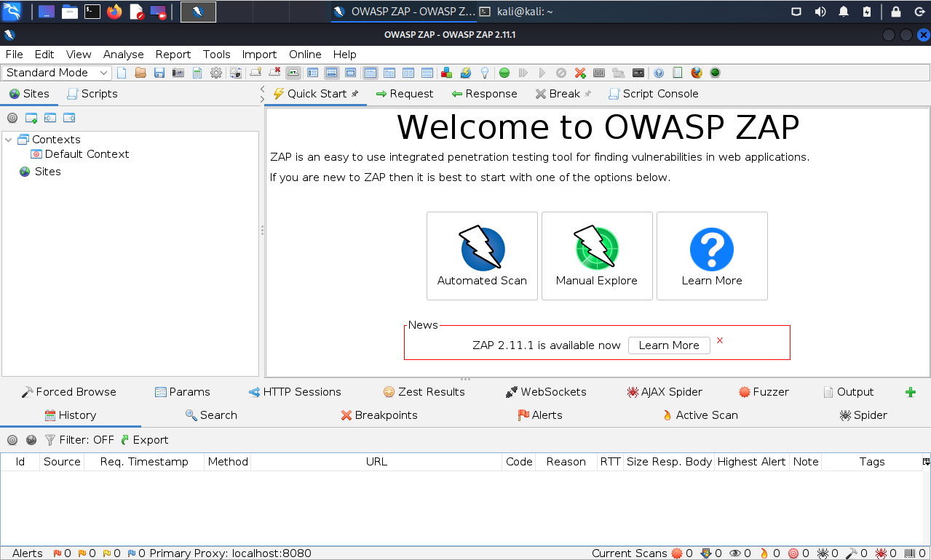Open the history table column chooser
Viewport: 931px width, 560px height.
pos(926,462)
